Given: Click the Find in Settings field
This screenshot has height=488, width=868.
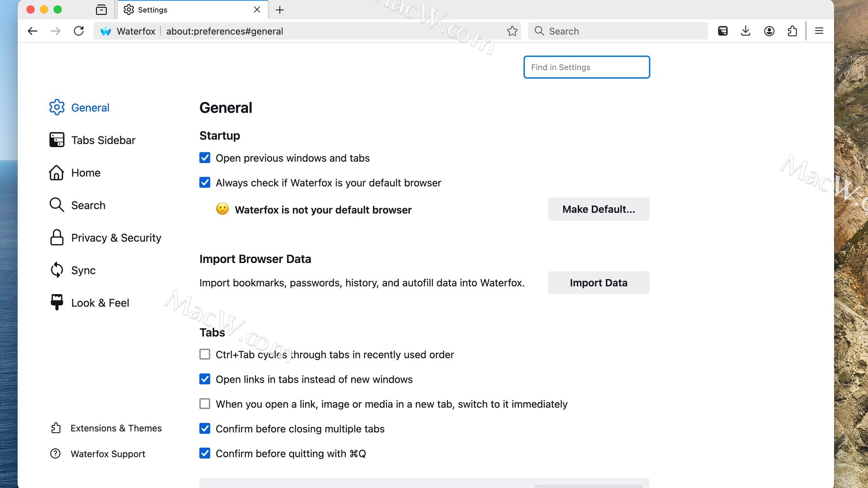Looking at the screenshot, I should 587,67.
